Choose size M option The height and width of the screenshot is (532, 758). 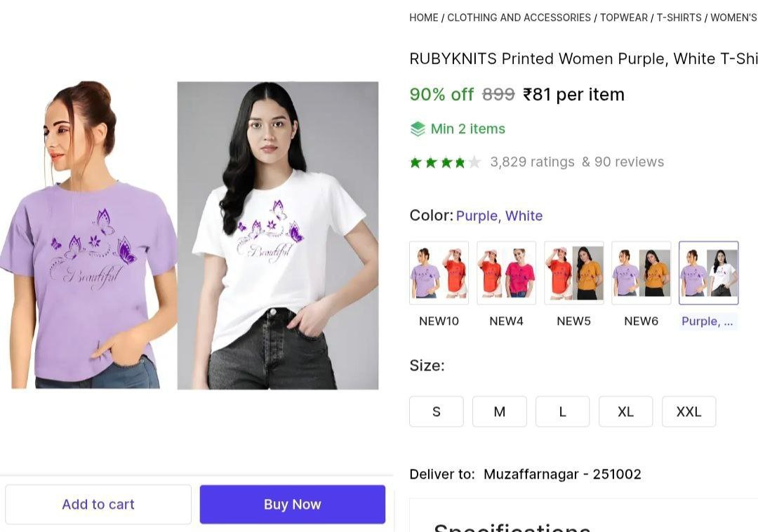click(x=500, y=412)
